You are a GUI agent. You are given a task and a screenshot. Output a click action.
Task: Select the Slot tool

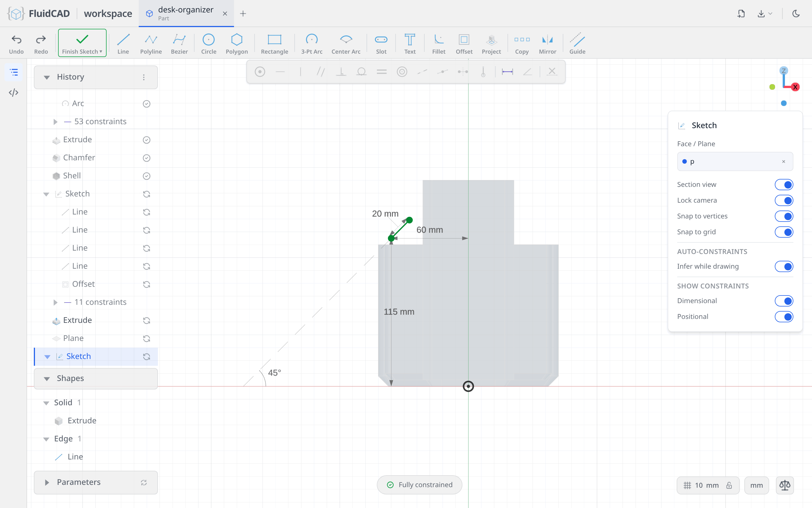[x=381, y=43]
